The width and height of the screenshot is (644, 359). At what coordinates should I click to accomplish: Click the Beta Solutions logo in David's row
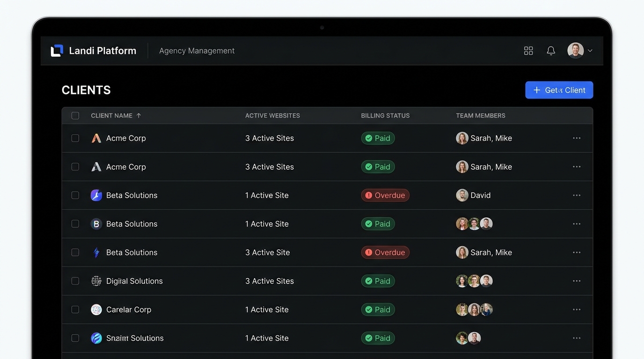[96, 195]
